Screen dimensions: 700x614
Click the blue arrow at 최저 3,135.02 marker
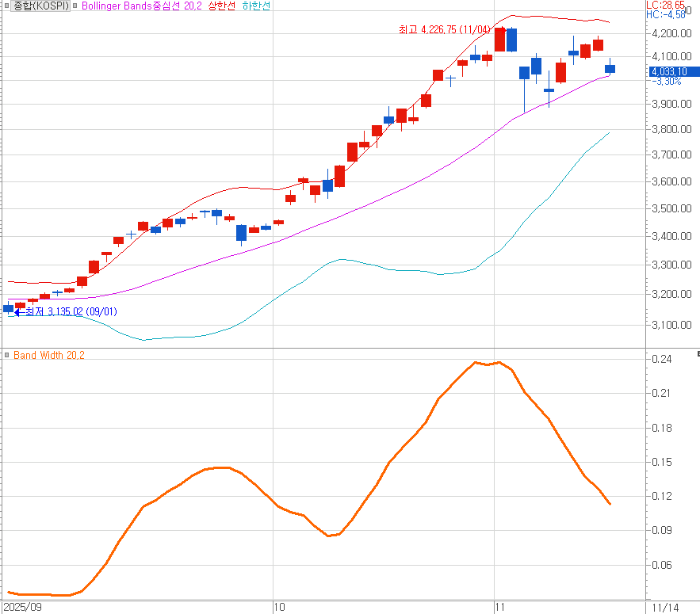[20, 312]
